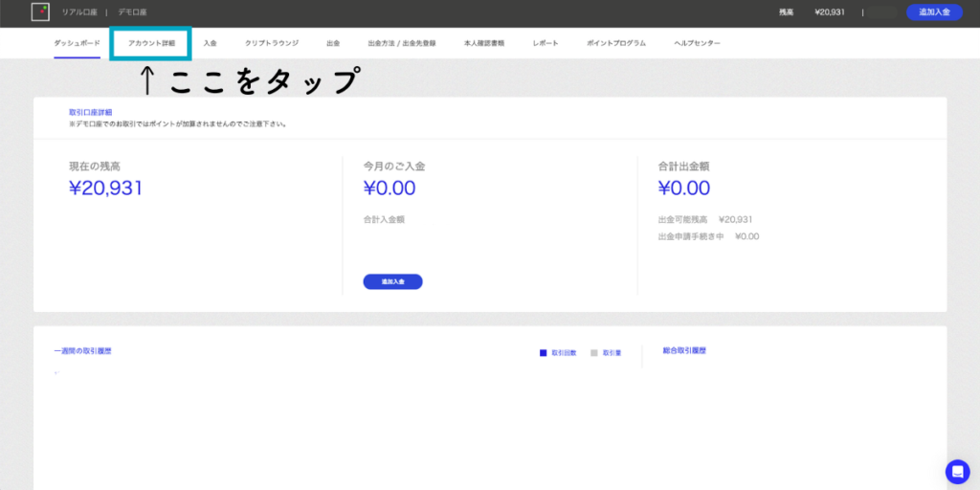The height and width of the screenshot is (490, 980).
Task: Switch to デモ口座 account
Action: [x=132, y=12]
